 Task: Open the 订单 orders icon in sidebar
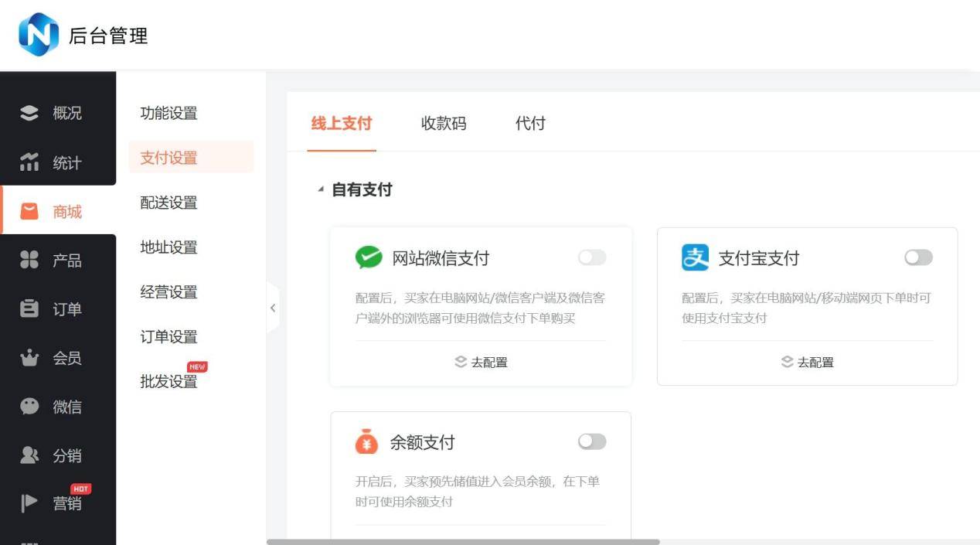[x=29, y=309]
